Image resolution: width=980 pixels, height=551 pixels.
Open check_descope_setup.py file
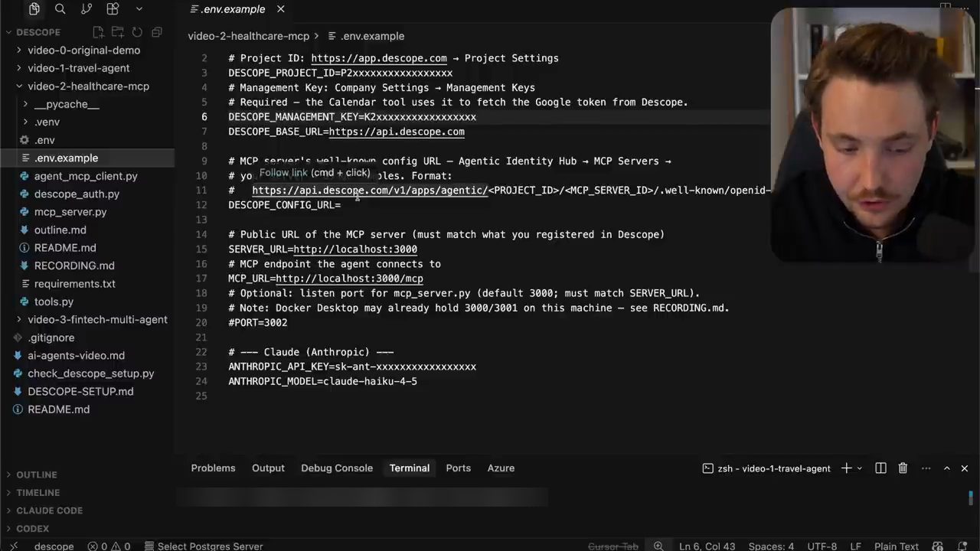tap(90, 373)
